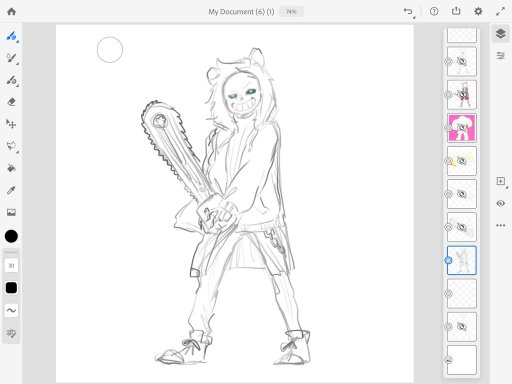Select the active sketch layer thumbnail
This screenshot has height=384, width=512.
[x=462, y=260]
